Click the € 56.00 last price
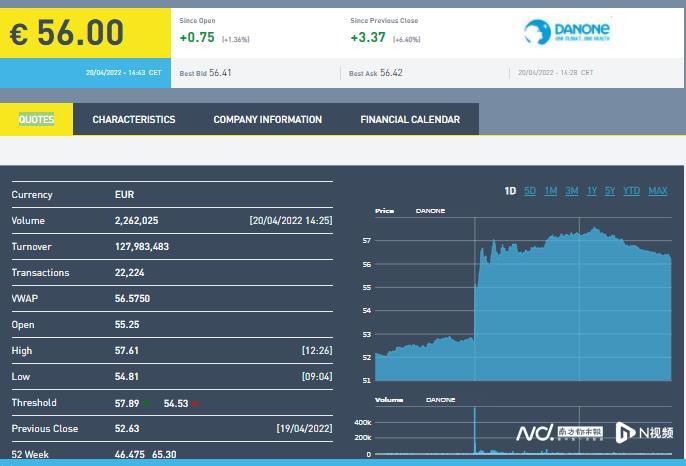Image resolution: width=686 pixels, height=466 pixels. 67,33
